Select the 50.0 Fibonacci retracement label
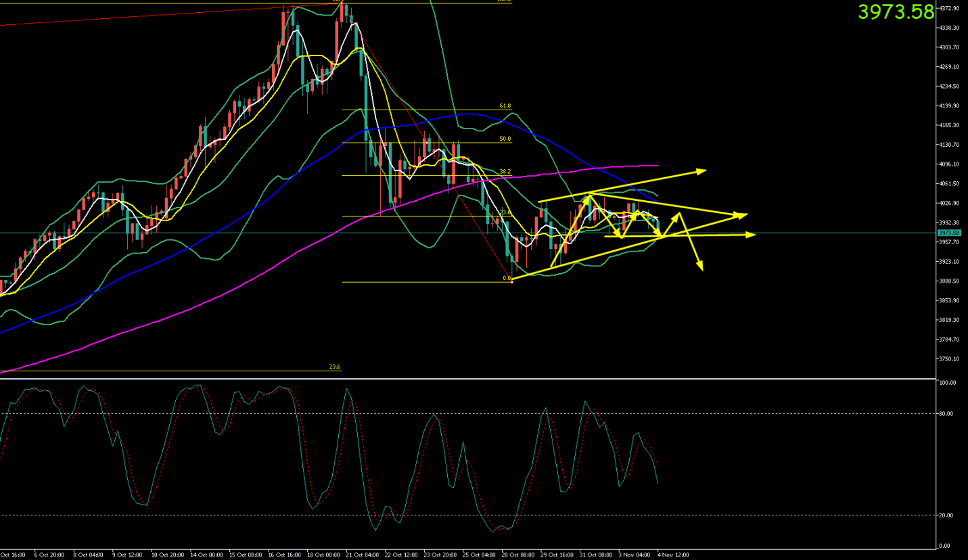968x560 pixels. [x=505, y=139]
